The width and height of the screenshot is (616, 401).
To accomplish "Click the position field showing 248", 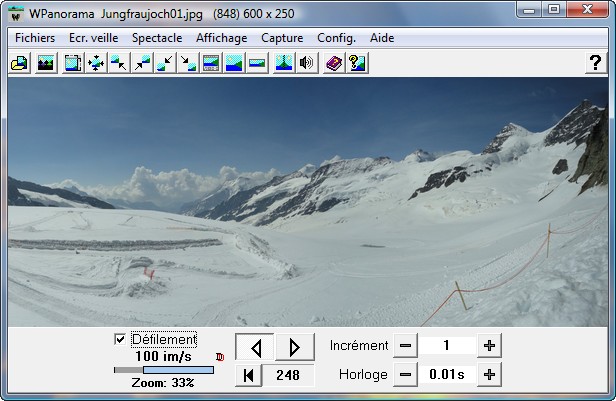I will point(288,375).
